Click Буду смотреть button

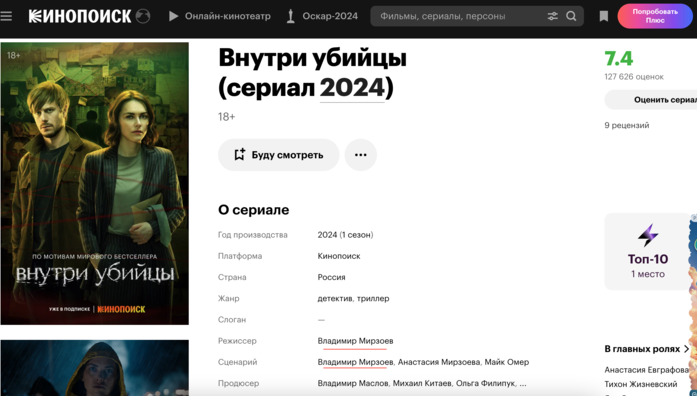pyautogui.click(x=279, y=155)
